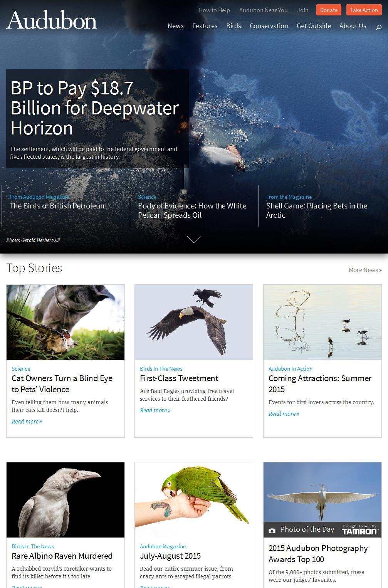Open Shell Game: Placing Bets in the Arctic
This screenshot has height=588, width=388.
point(316,210)
